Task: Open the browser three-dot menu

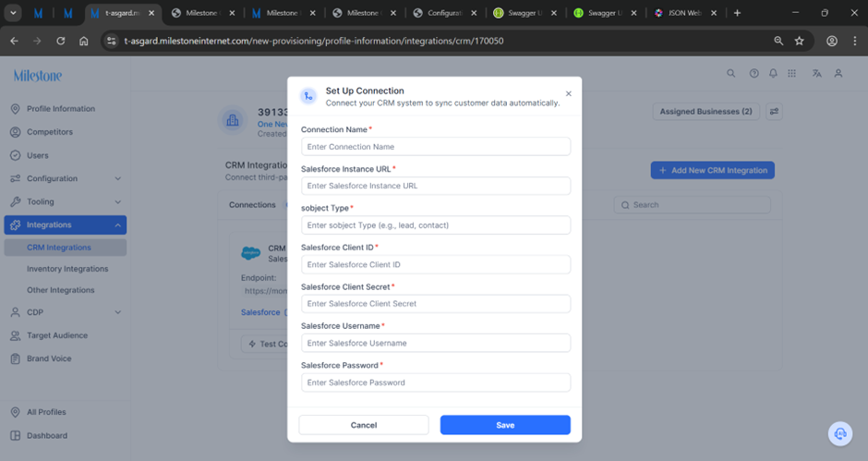Action: [855, 41]
